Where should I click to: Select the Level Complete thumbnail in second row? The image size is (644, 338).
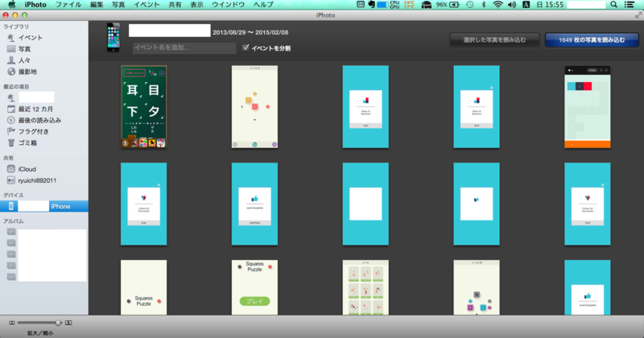(254, 204)
